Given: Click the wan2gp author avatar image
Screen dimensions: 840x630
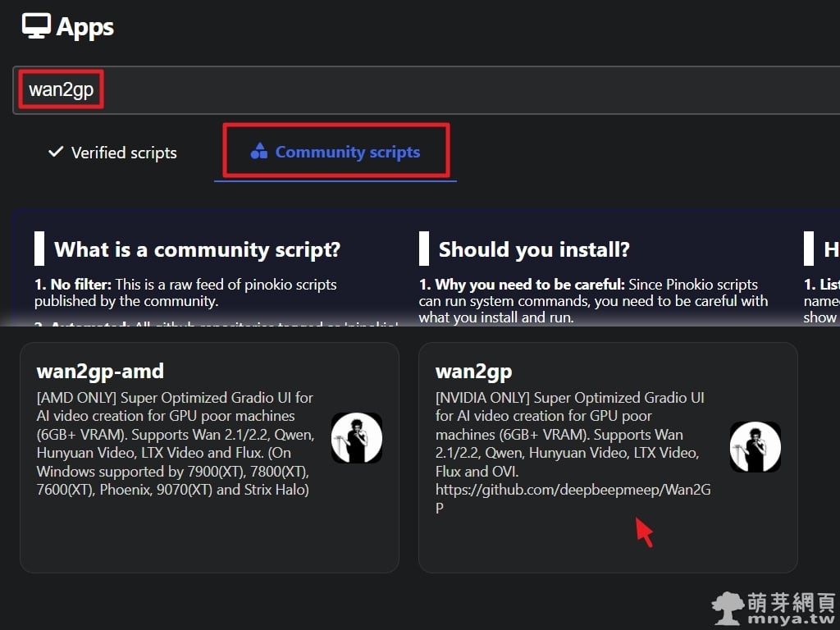Looking at the screenshot, I should tap(755, 447).
